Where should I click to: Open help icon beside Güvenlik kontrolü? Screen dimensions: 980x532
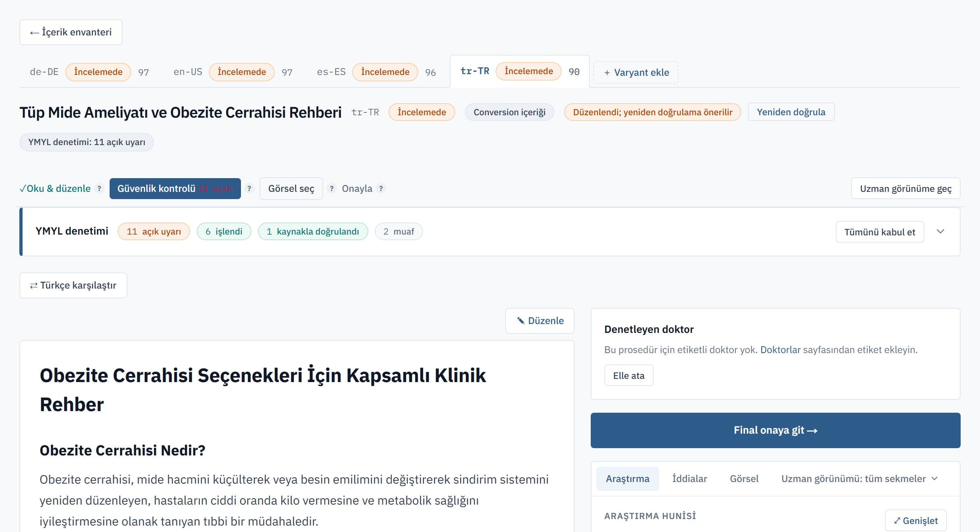coord(249,189)
